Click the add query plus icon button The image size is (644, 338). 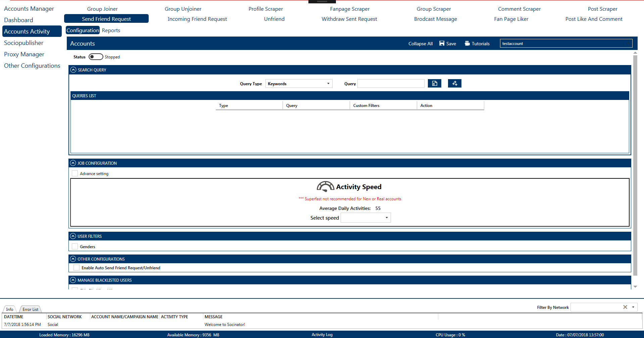455,83
